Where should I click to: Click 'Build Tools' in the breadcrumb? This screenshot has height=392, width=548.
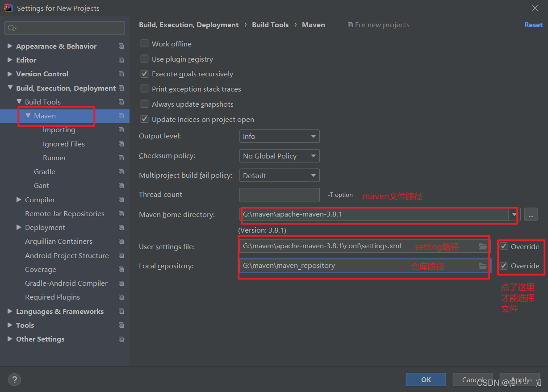point(270,25)
